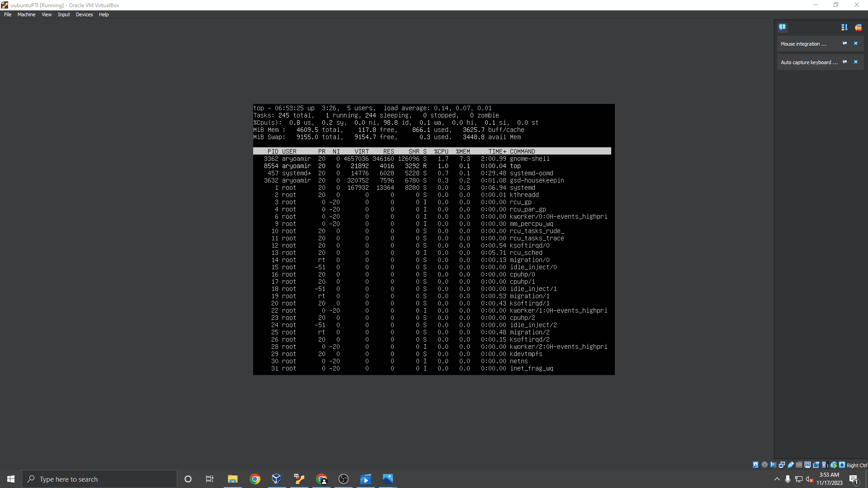Image resolution: width=868 pixels, height=488 pixels.
Task: Click the CPU virtualization status icon
Action: click(825, 465)
